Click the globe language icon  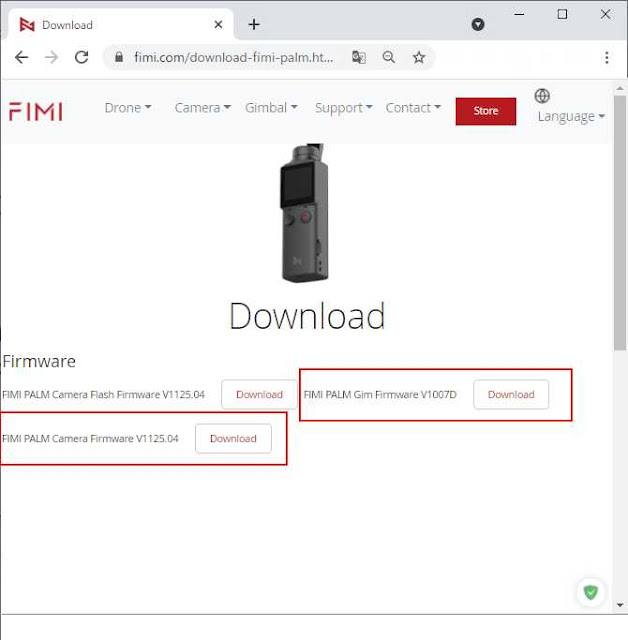point(542,96)
